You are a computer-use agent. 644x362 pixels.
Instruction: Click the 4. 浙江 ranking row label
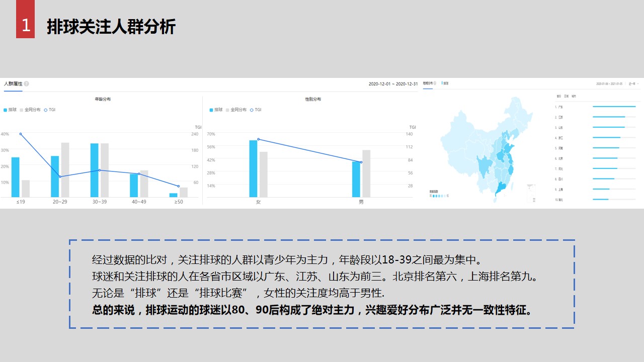(559, 138)
